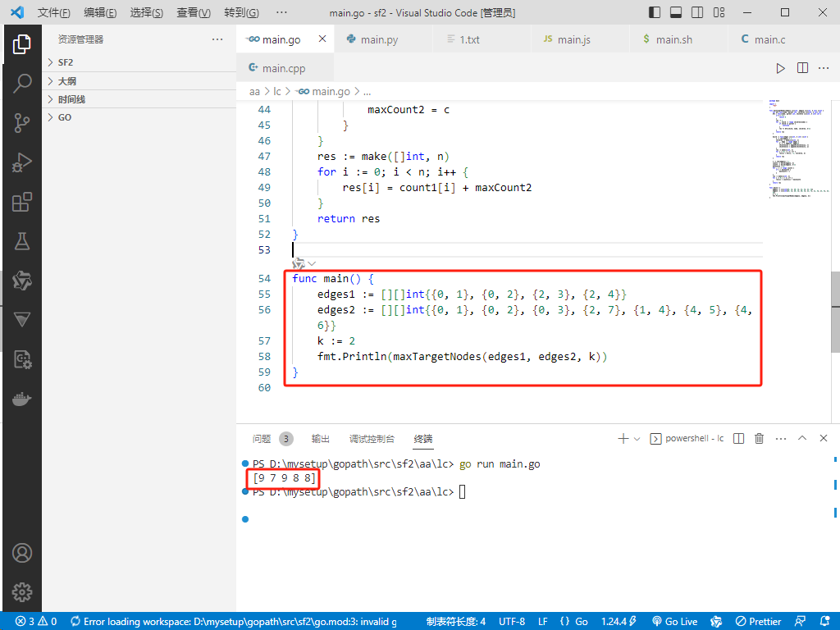Viewport: 840px width, 630px height.
Task: Expand the 时间线 timeline section
Action: point(139,99)
